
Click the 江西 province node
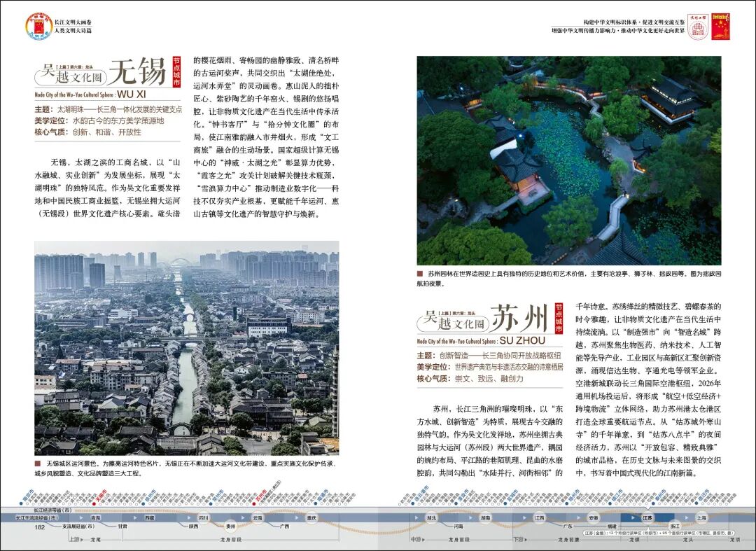539,518
